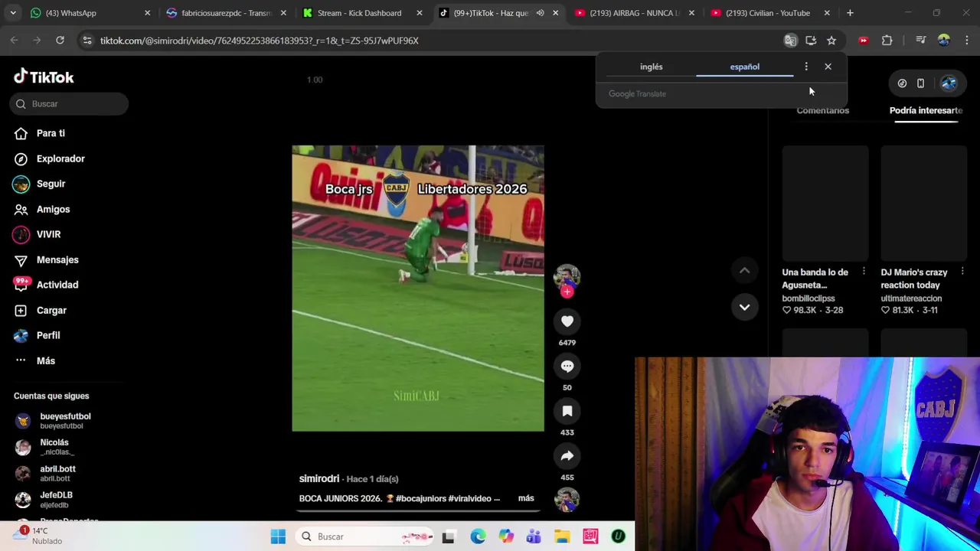
Task: Like the video with the heart icon
Action: (x=567, y=321)
